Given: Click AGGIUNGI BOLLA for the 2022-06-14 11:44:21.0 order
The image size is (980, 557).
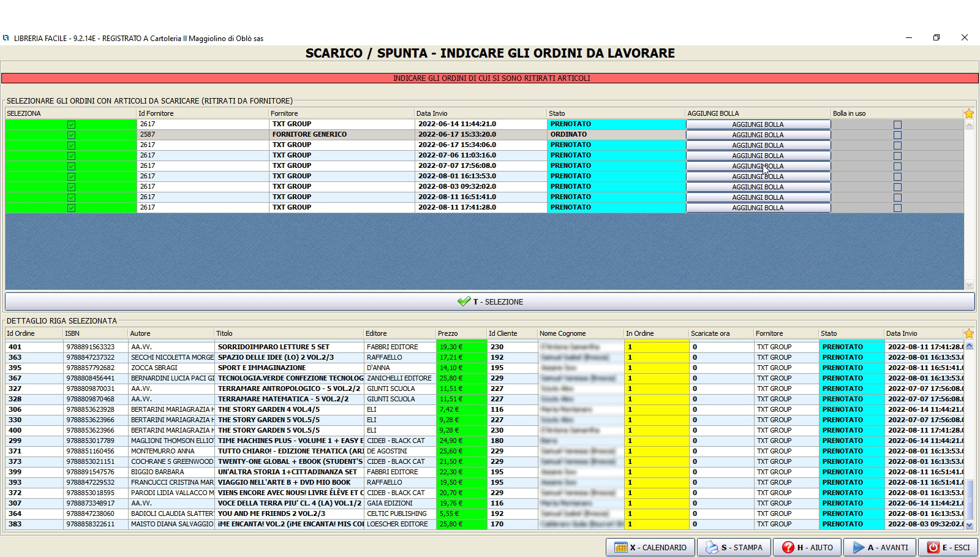Looking at the screenshot, I should (x=758, y=124).
